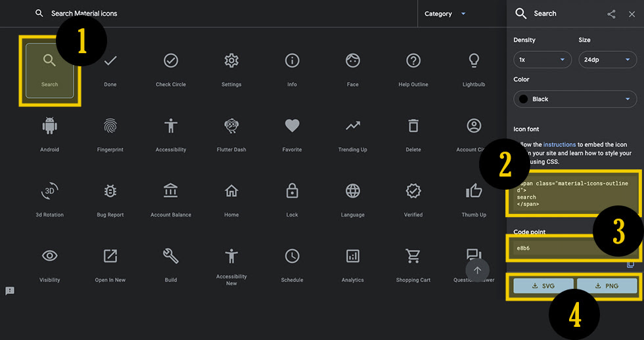The height and width of the screenshot is (340, 644).
Task: Share the selected Search icon
Action: [612, 14]
